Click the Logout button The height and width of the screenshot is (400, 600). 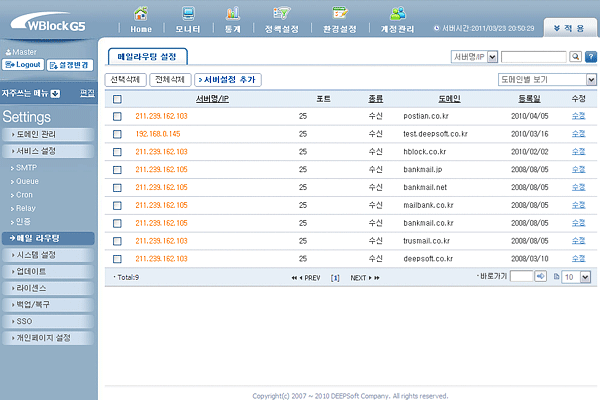point(23,65)
